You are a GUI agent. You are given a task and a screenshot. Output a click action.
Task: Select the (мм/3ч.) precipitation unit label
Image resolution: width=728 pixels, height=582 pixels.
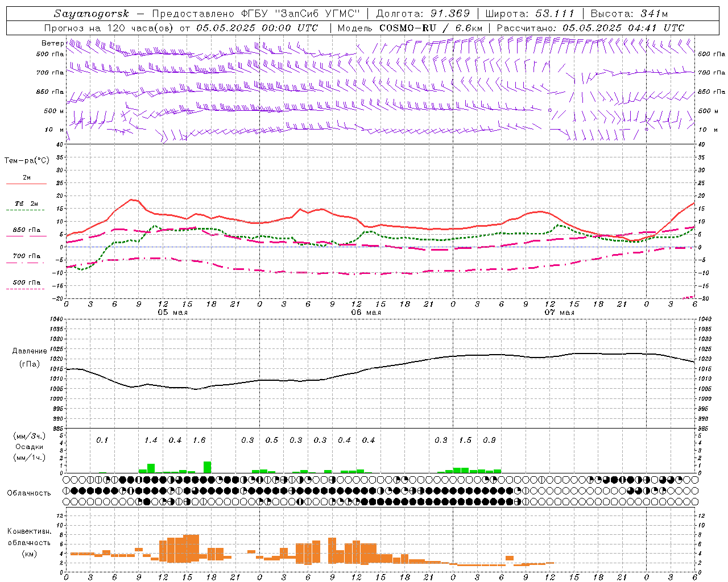click(x=29, y=436)
